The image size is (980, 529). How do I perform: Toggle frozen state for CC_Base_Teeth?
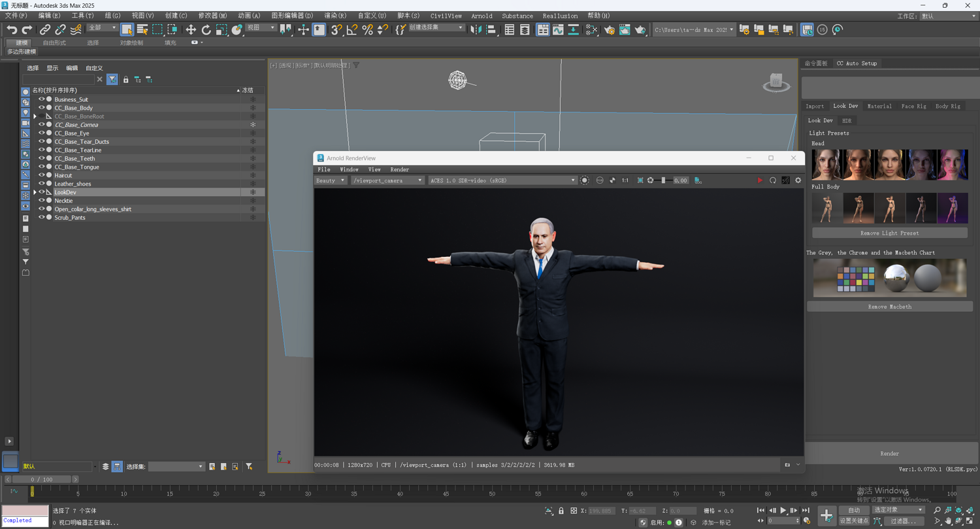[x=253, y=158]
